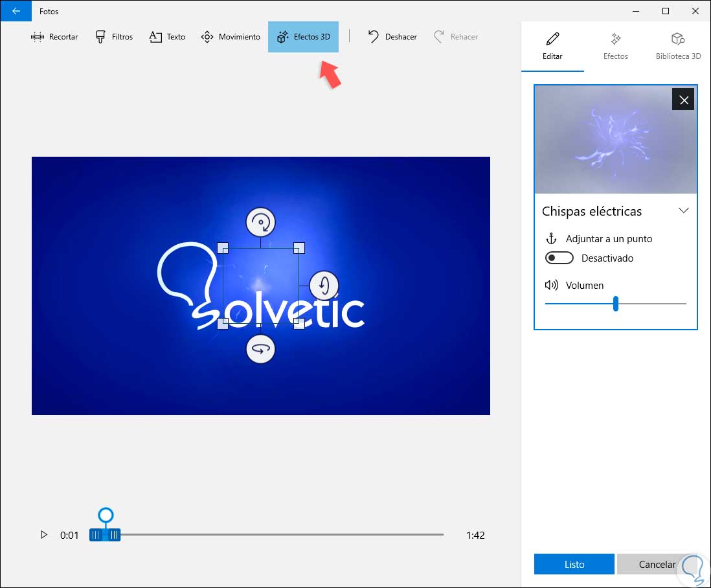Screen dimensions: 711x588
Task: Maximize the Fotos window
Action: 665,11
